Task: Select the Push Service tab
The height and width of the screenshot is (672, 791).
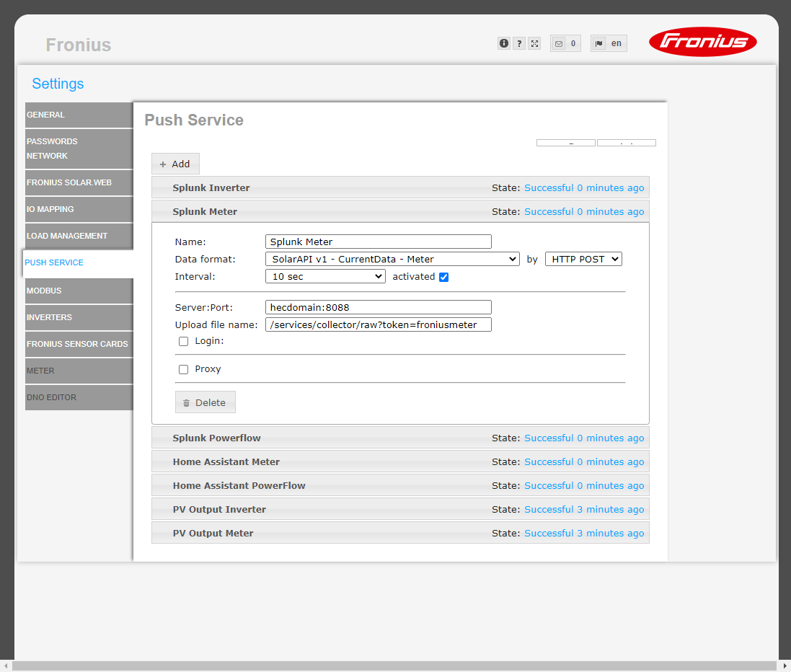Action: [78, 263]
